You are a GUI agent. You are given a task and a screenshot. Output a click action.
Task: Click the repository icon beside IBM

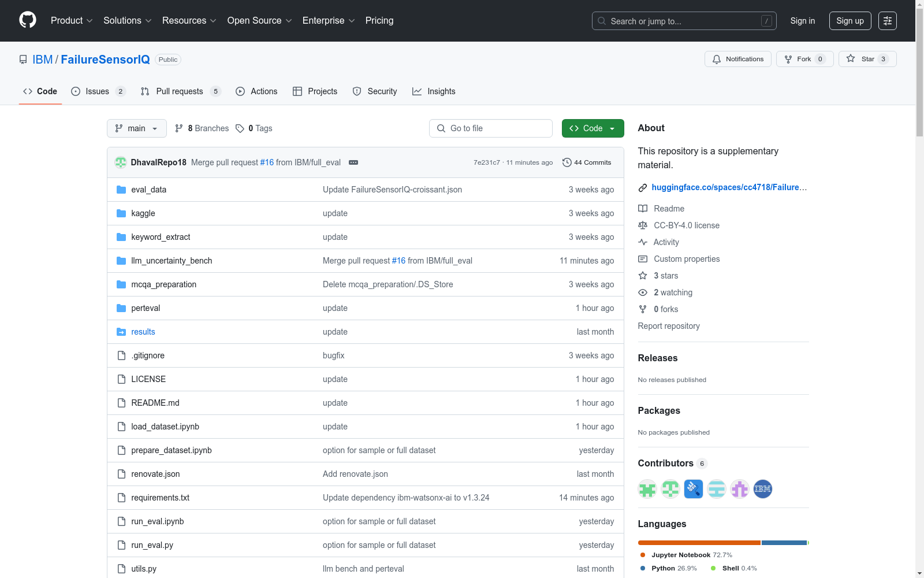coord(23,60)
